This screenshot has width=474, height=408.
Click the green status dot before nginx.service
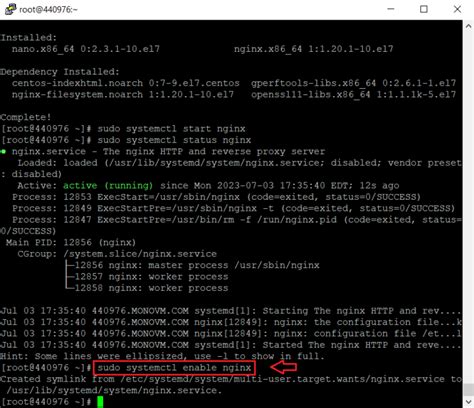3,152
